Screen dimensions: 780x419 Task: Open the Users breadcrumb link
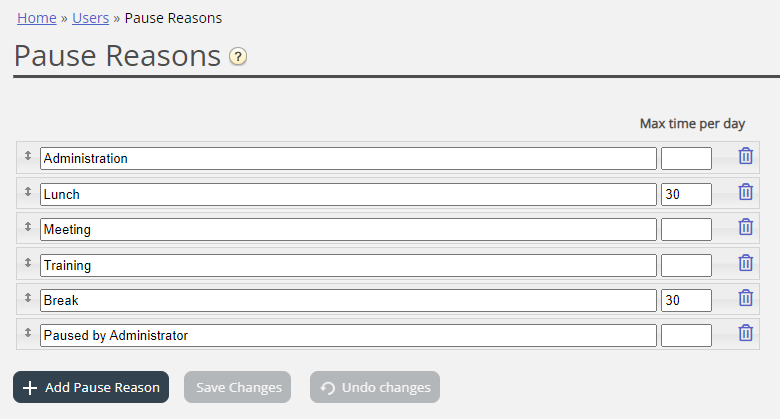[90, 18]
